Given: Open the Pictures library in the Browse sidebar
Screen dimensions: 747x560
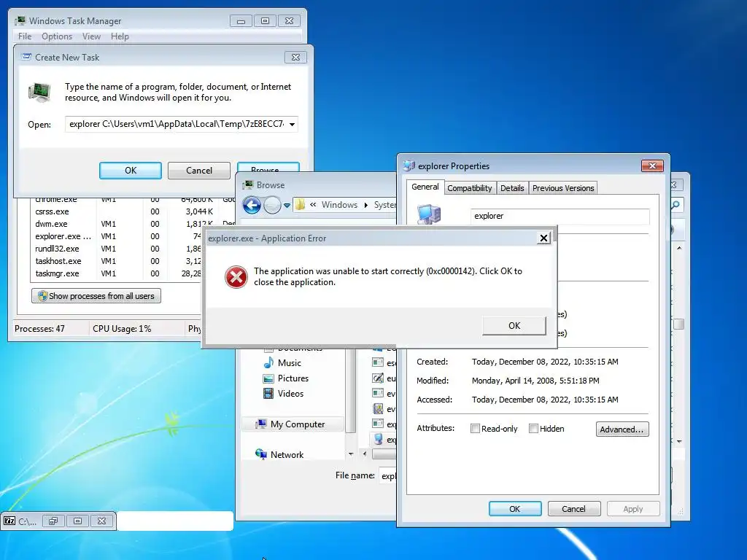Looking at the screenshot, I should (286, 378).
